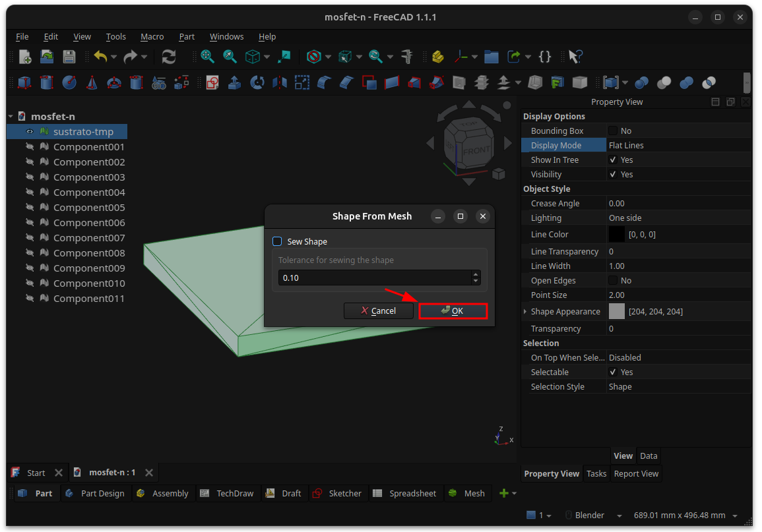Click the Boolean Cut spheres icon
762x532 pixels.
664,82
